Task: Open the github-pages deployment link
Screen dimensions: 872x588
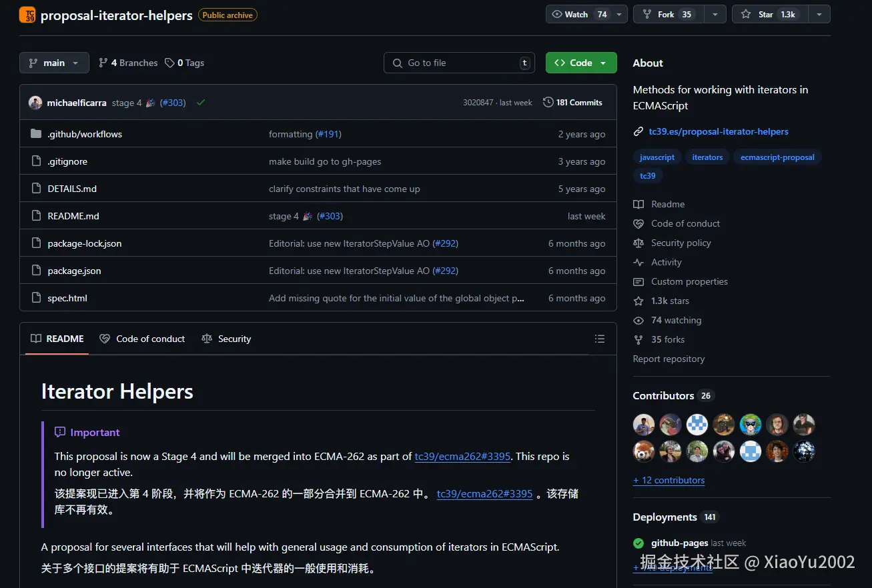Action: [x=680, y=543]
